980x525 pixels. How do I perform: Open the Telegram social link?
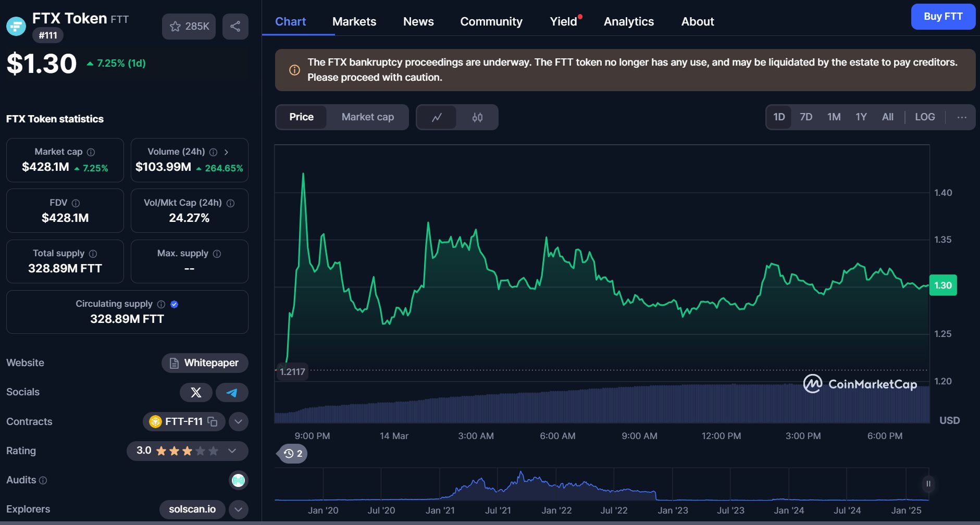coord(232,392)
